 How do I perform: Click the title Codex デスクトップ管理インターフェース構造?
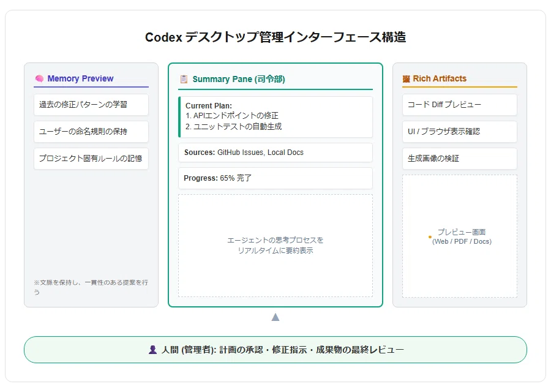(275, 37)
